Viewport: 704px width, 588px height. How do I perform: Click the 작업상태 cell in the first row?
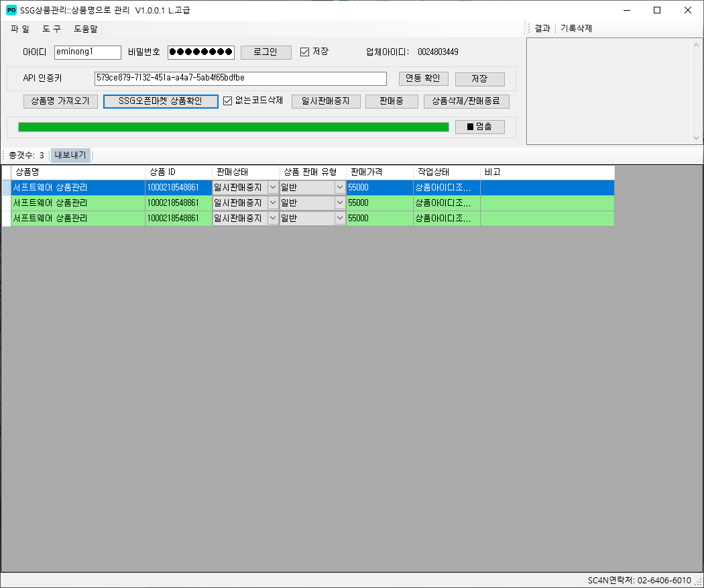pyautogui.click(x=447, y=188)
